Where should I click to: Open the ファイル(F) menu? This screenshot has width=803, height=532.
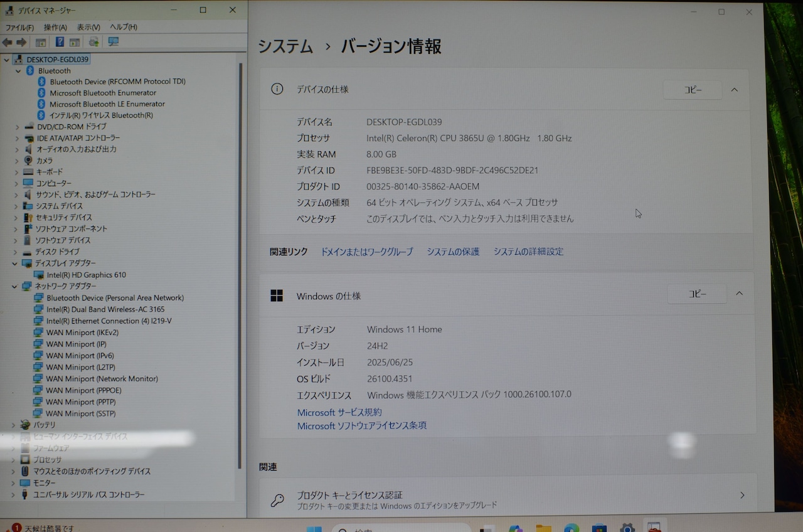coord(19,27)
